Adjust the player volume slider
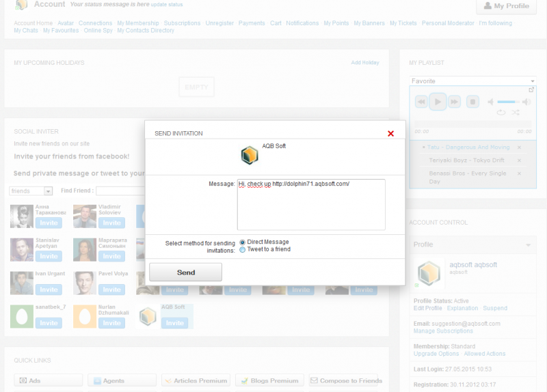 [x=508, y=102]
